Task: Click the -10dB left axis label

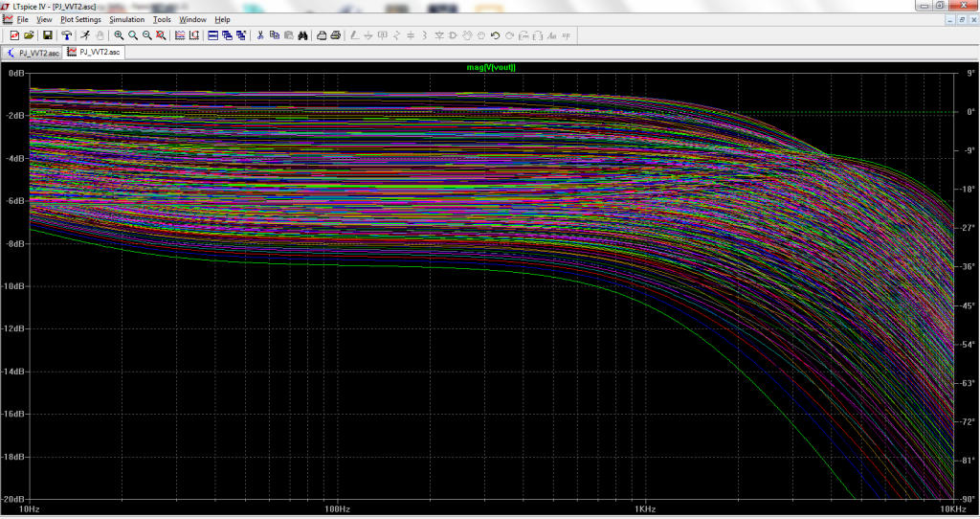Action: [13, 285]
